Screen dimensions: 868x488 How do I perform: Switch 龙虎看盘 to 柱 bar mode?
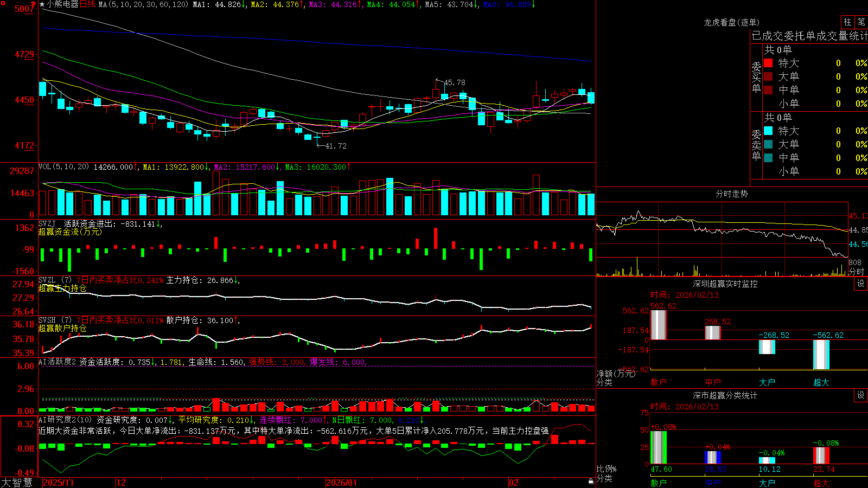(847, 22)
